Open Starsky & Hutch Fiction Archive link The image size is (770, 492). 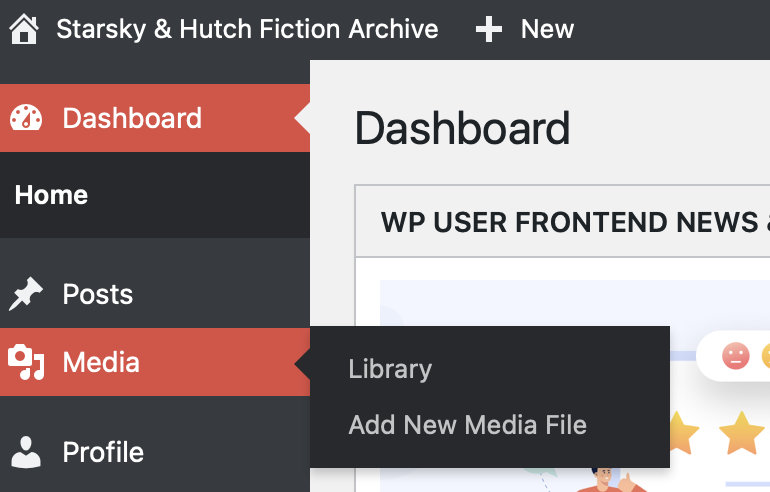247,29
